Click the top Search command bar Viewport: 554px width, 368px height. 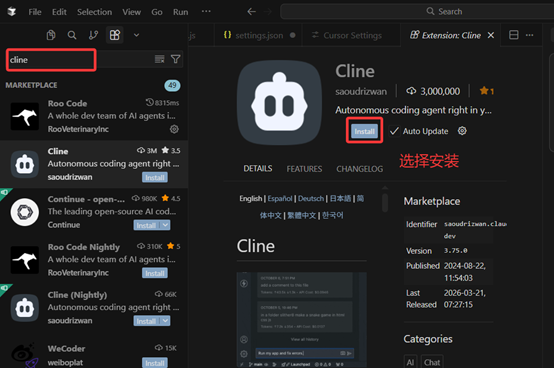coord(417,12)
